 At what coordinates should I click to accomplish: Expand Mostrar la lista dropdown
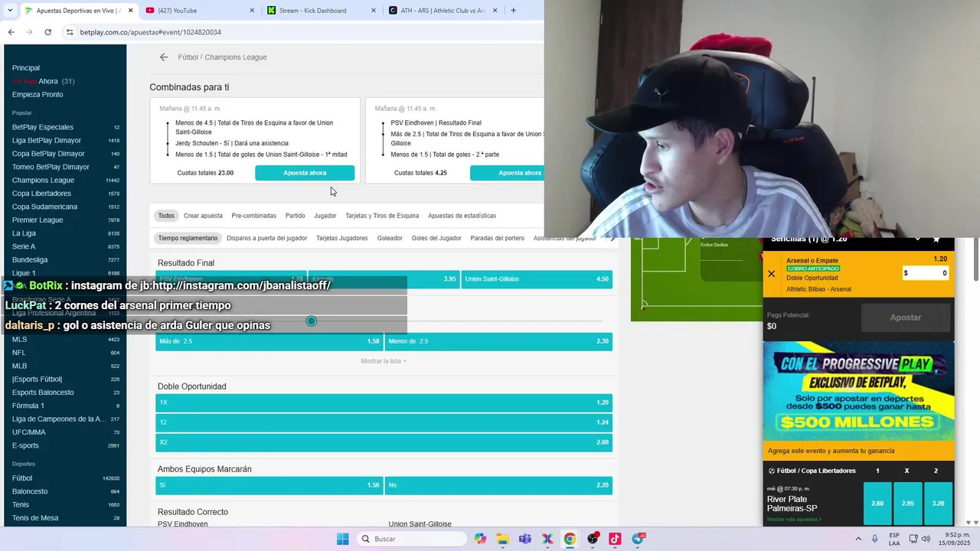tap(384, 361)
